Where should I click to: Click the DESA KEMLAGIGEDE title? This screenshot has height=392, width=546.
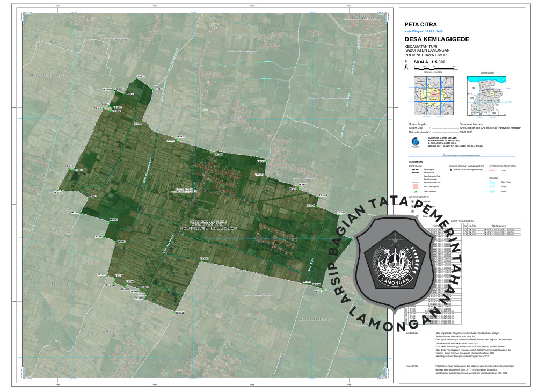click(436, 40)
